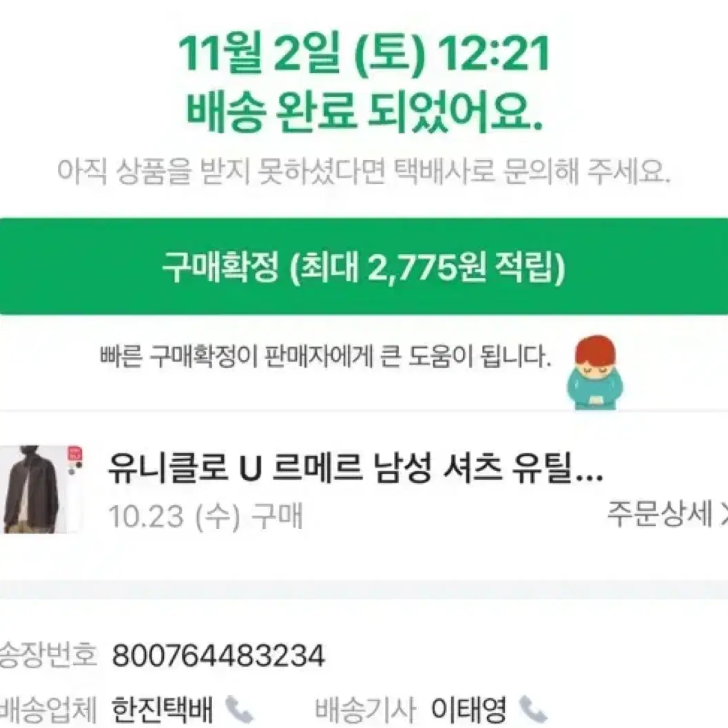Viewport: 728px width, 728px height.
Task: Expand order details via the 주문상세 chevron arrow
Action: 723,515
